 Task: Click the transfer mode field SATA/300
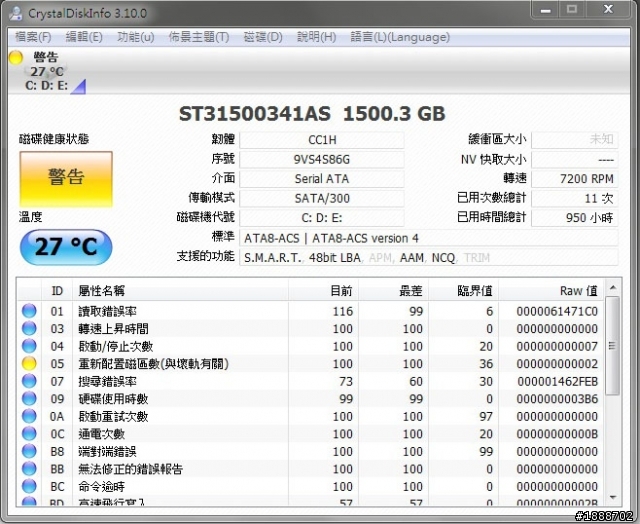click(x=322, y=198)
